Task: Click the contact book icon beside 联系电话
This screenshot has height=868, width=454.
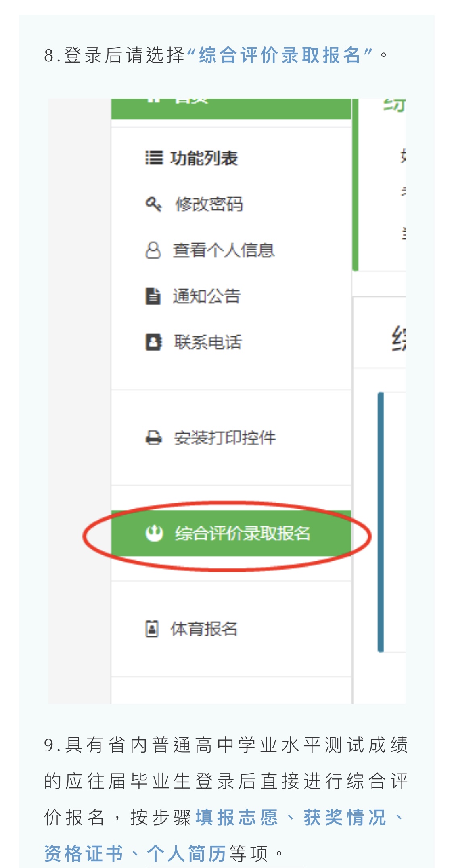Action: coord(154,342)
